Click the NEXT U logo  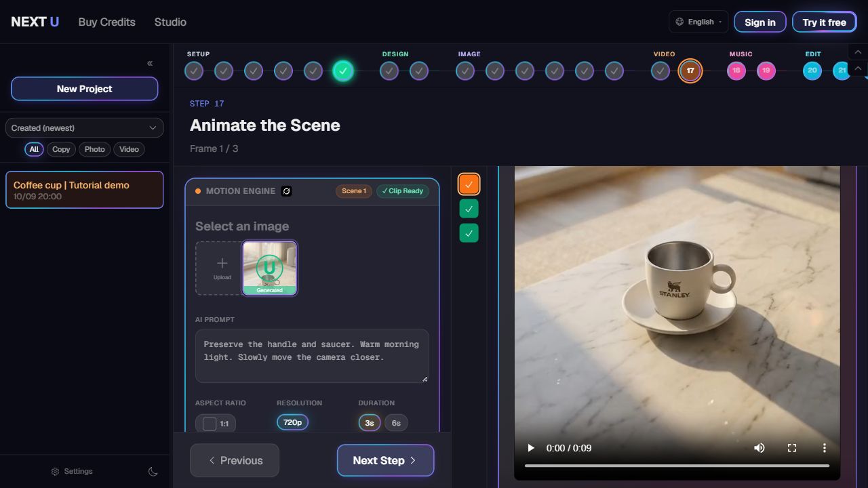35,22
